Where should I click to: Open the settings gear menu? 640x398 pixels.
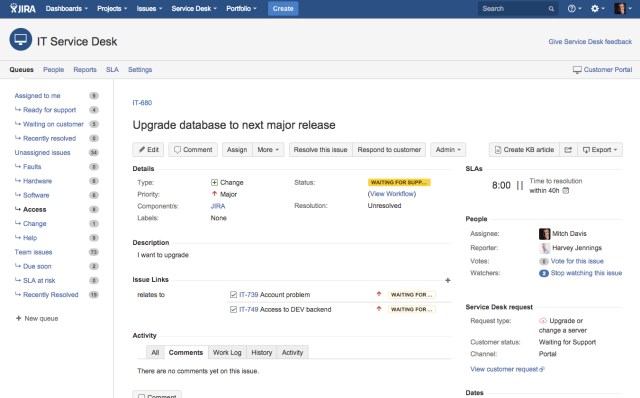pyautogui.click(x=598, y=9)
